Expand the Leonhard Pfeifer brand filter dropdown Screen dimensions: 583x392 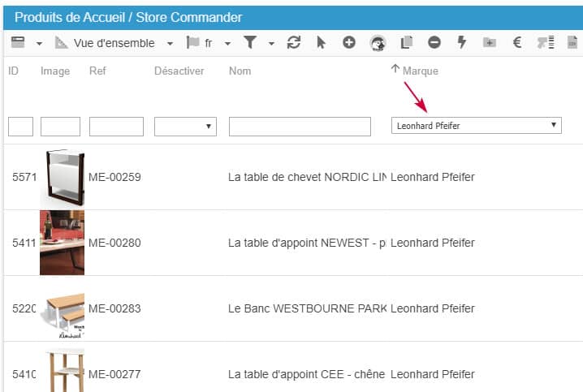[476, 126]
